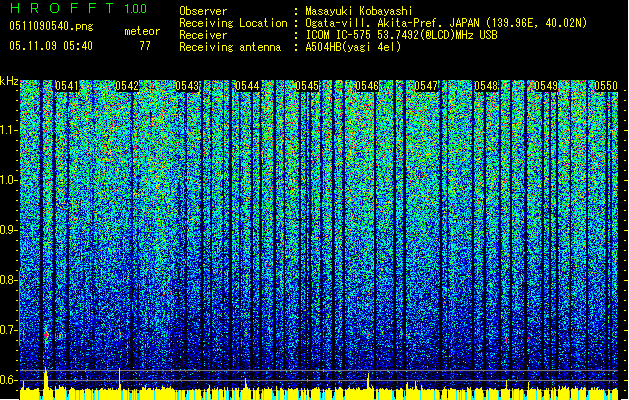629x400 pixels.
Task: Select the 0545 time marker
Action: [307, 86]
